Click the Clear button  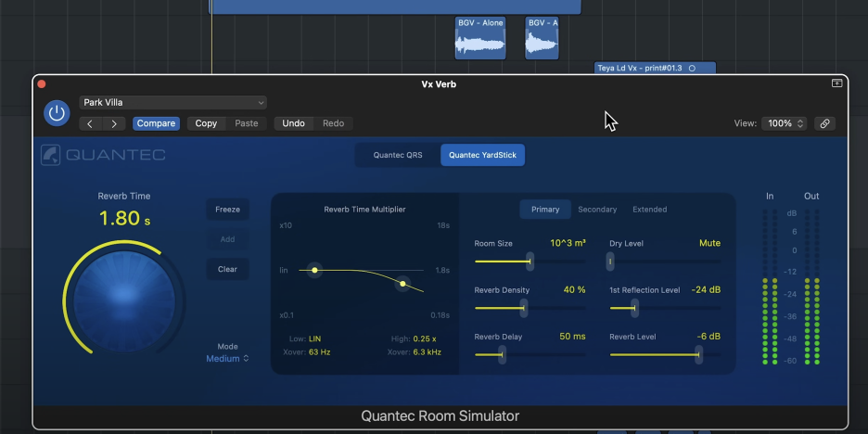(227, 269)
